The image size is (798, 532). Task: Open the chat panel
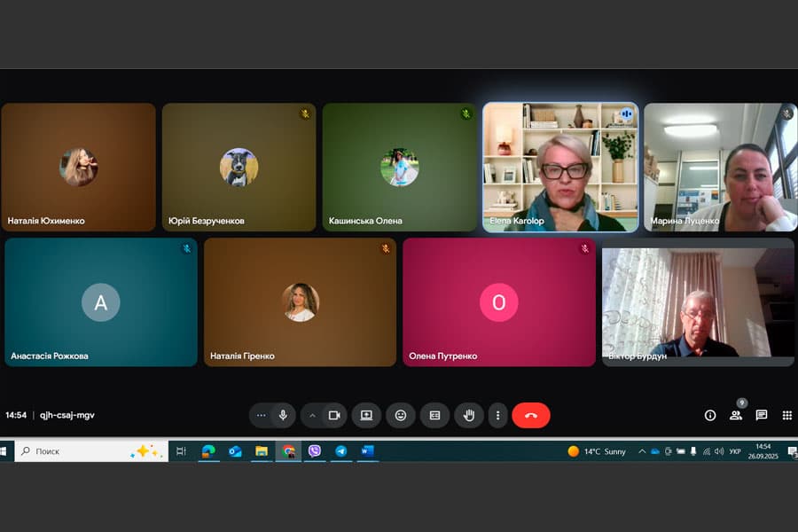762,416
